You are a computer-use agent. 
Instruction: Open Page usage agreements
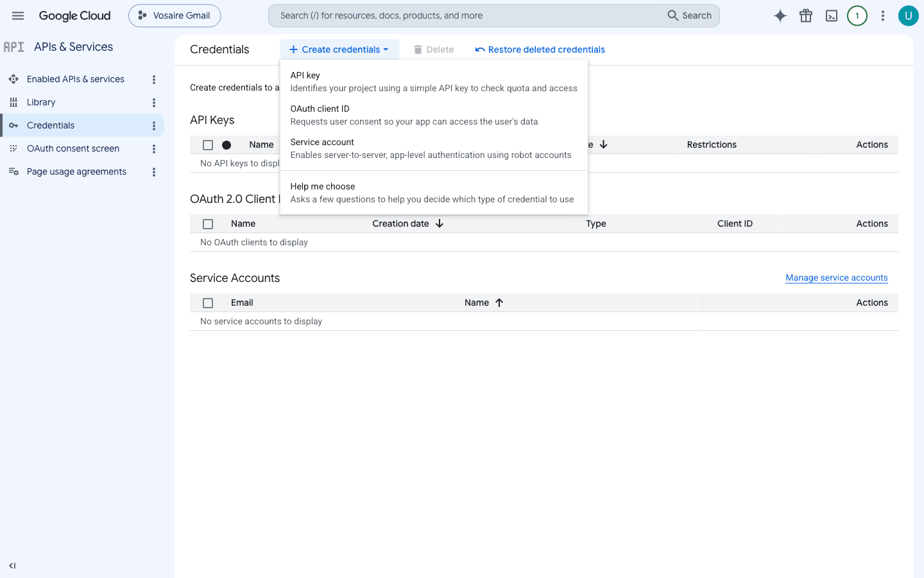76,171
